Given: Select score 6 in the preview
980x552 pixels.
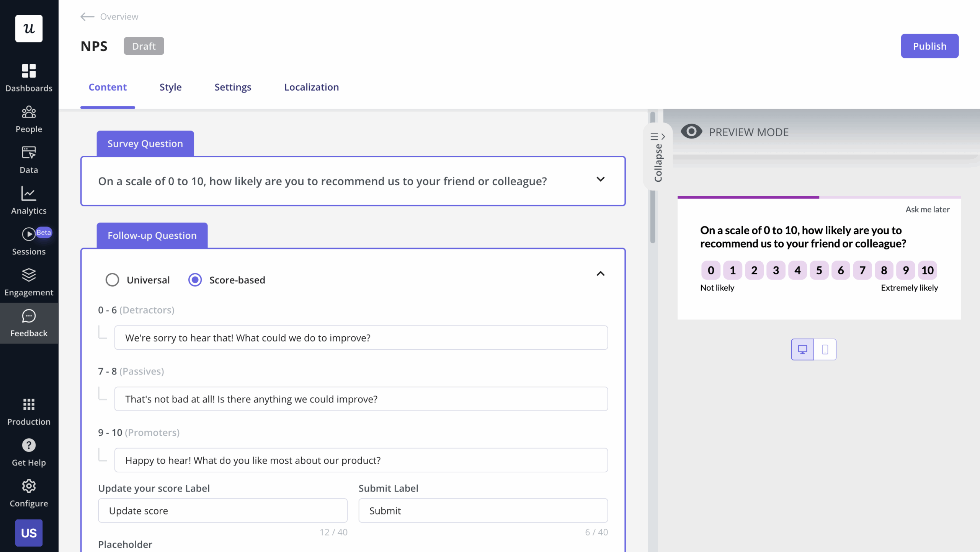Looking at the screenshot, I should point(841,270).
